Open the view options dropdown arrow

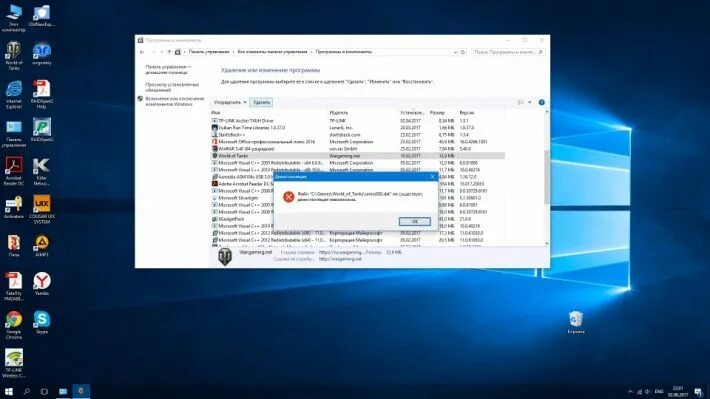point(530,102)
